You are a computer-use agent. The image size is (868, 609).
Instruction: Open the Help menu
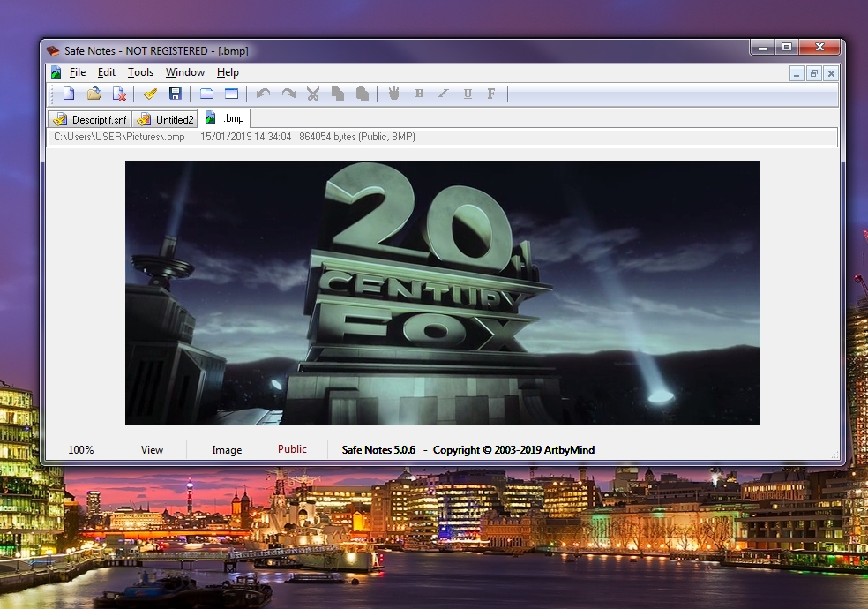(228, 72)
